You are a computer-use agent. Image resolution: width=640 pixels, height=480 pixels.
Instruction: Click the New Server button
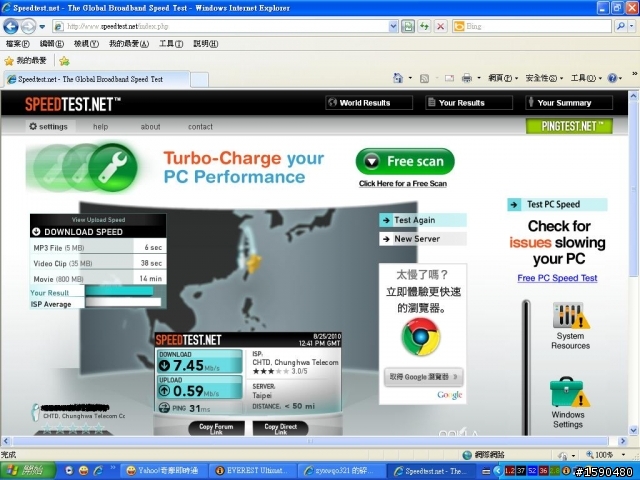(x=423, y=239)
